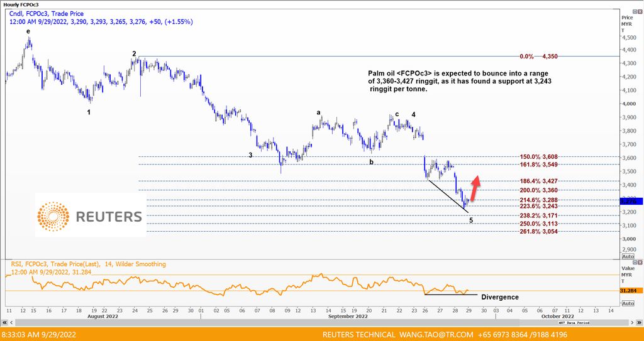This screenshot has height=341, width=644.
Task: Close the RSI indicator pane
Action: click(x=640, y=263)
